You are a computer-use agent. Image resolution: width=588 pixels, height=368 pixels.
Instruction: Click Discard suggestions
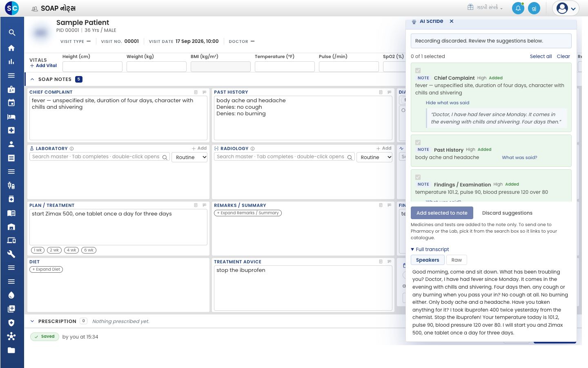[x=507, y=213]
